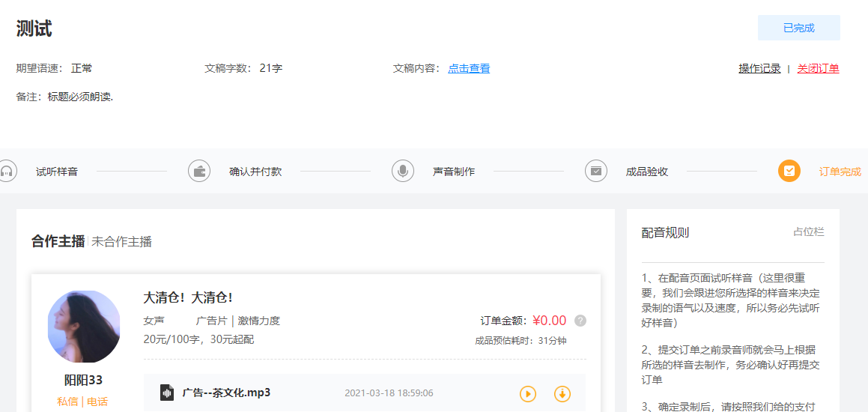Click the headphone icon for 试听样音
Screen dimensions: 868x412
[7, 171]
